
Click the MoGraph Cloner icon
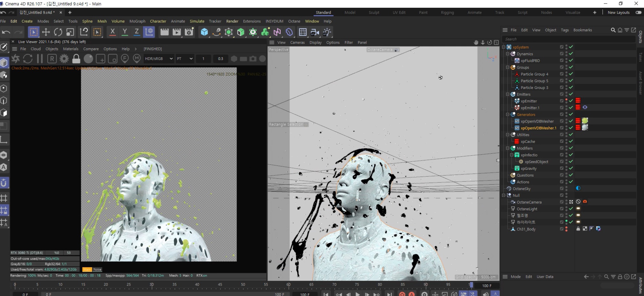(x=253, y=32)
